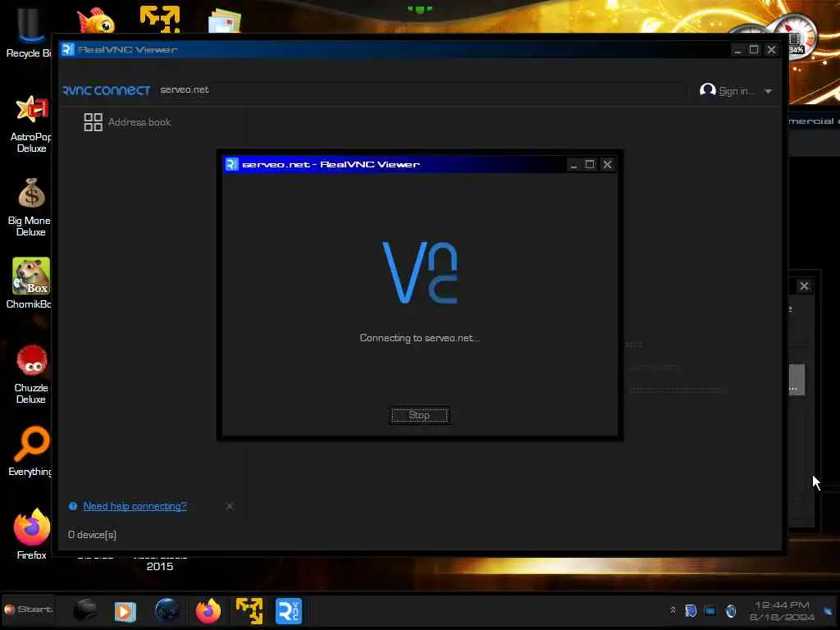Open the yellow arrows desktop icon
This screenshot has width=840, height=630.
pos(160,19)
